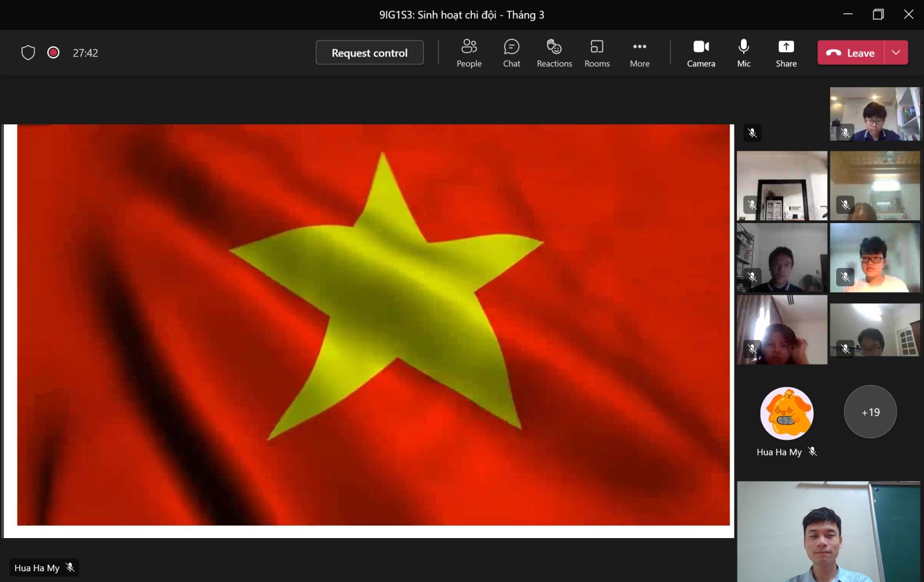Open the meeting Chat
The image size is (924, 582).
click(x=512, y=53)
